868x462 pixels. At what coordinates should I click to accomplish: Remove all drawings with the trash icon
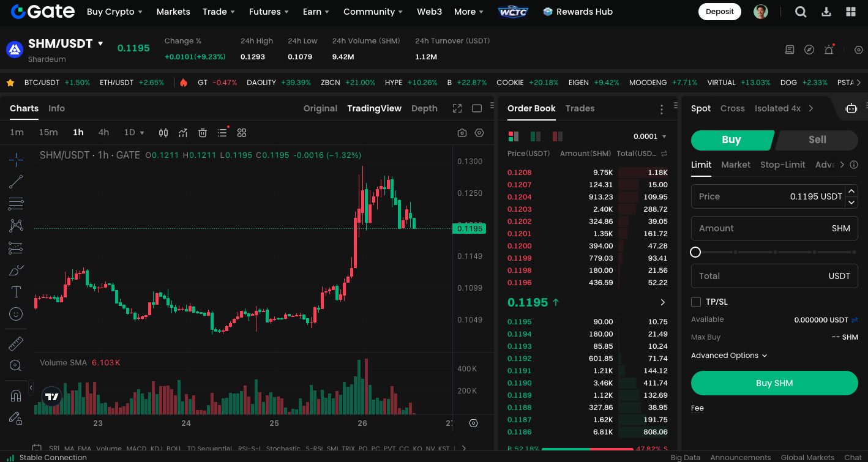203,132
